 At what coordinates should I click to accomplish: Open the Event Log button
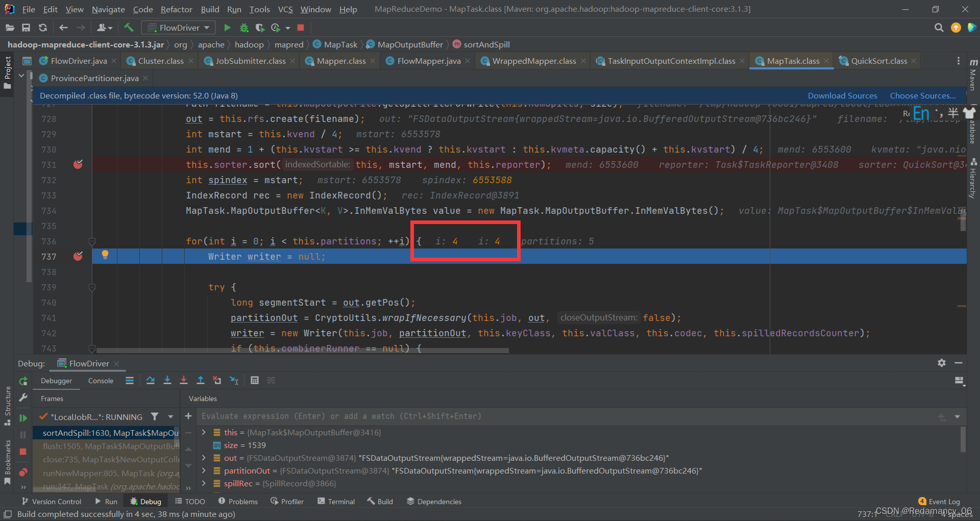(x=939, y=502)
